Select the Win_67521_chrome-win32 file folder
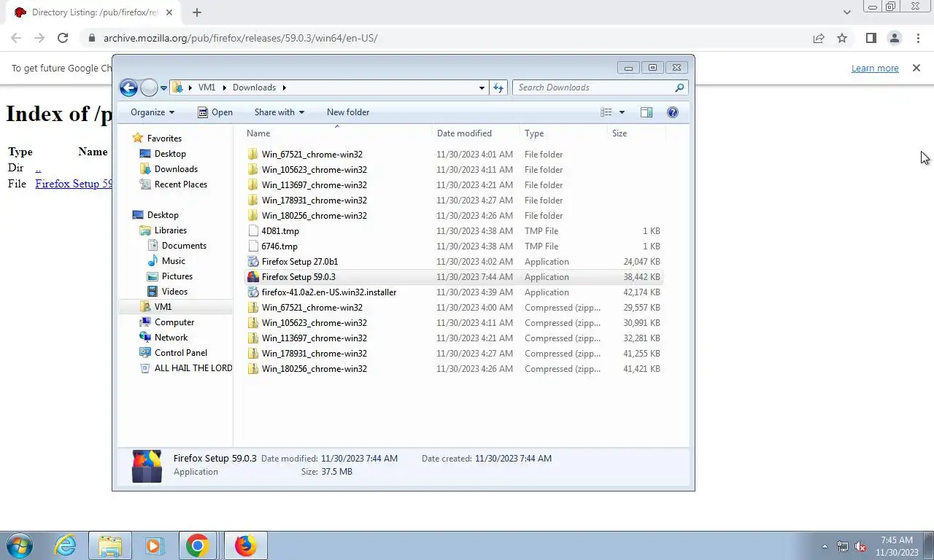934x560 pixels. 453,155
